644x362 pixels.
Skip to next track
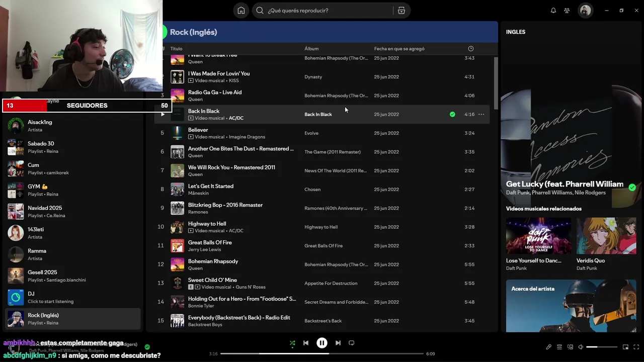(x=338, y=343)
